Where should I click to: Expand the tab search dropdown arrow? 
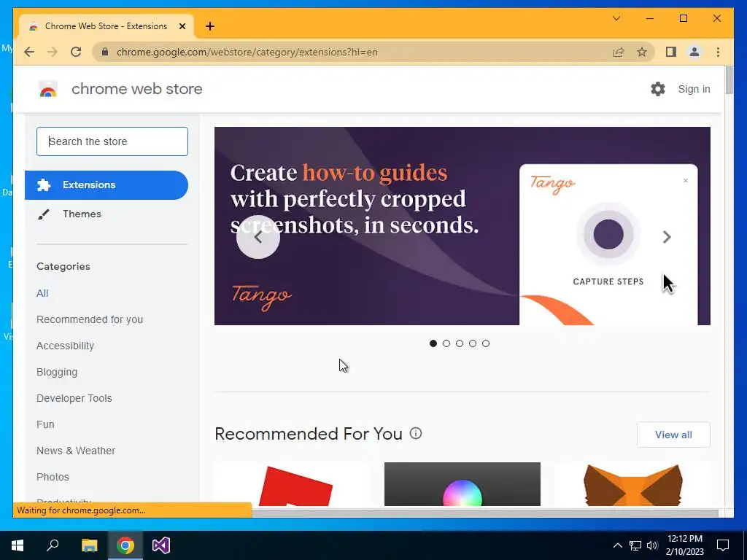[x=616, y=18]
